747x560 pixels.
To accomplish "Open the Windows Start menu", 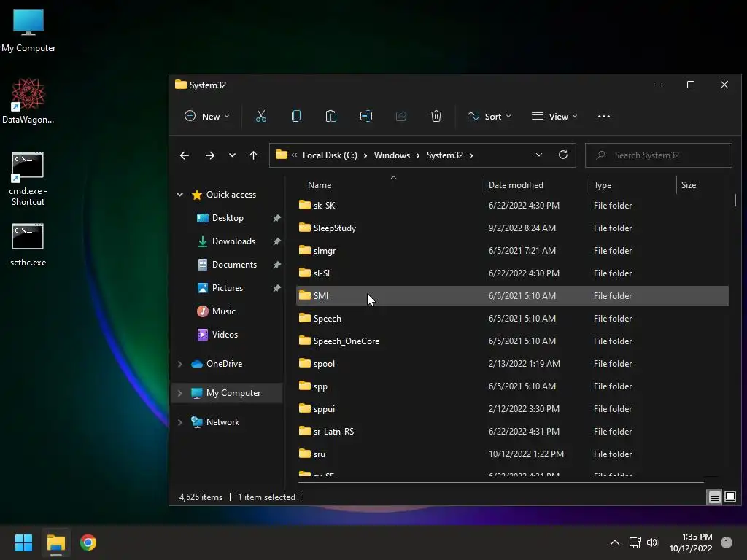I will [x=23, y=542].
